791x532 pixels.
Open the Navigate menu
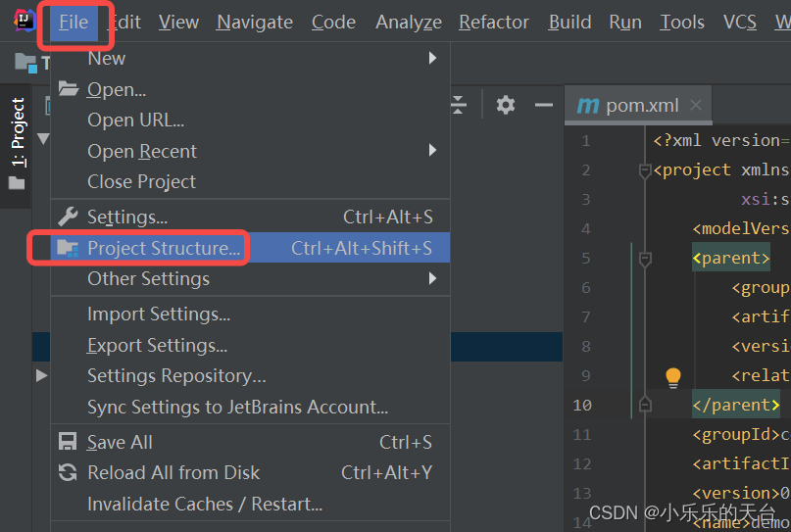click(x=255, y=23)
